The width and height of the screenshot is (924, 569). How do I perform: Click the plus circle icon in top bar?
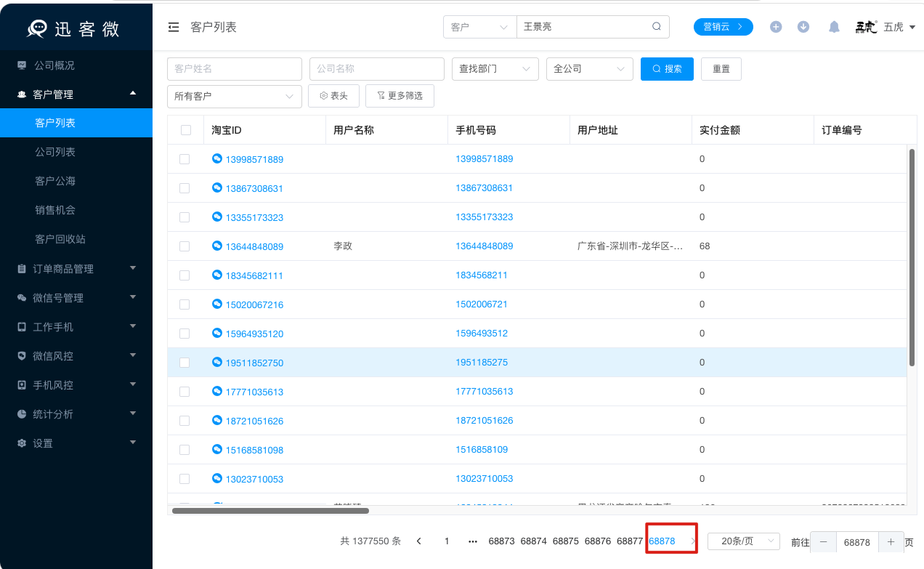point(776,26)
